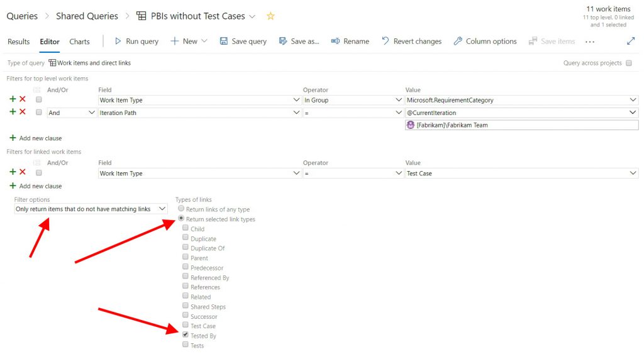
Task: Click the Rename icon in toolbar
Action: pyautogui.click(x=335, y=41)
